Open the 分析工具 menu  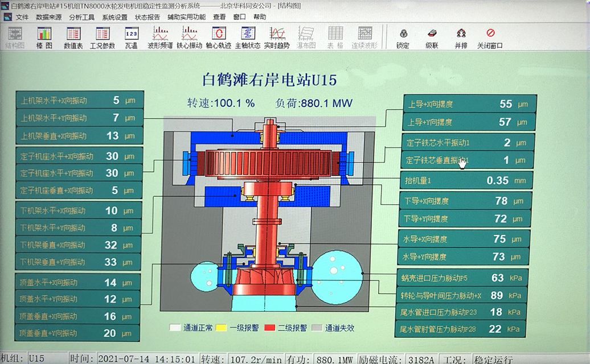point(81,17)
